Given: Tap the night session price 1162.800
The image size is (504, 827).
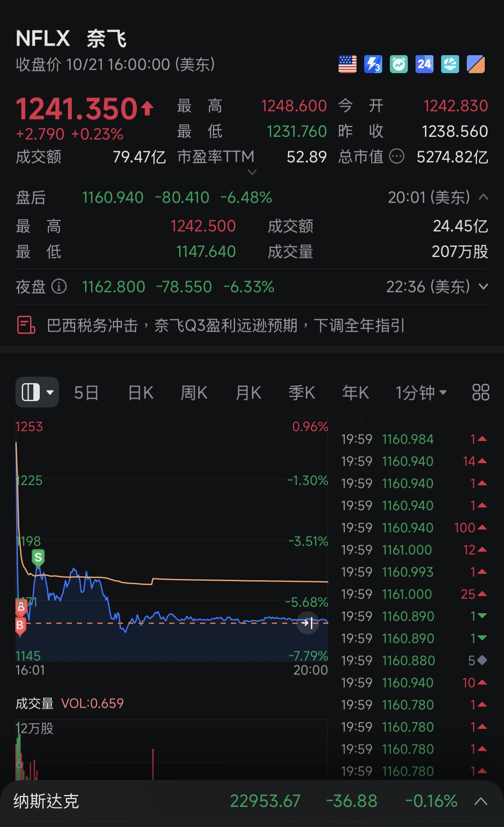Looking at the screenshot, I should [x=114, y=286].
